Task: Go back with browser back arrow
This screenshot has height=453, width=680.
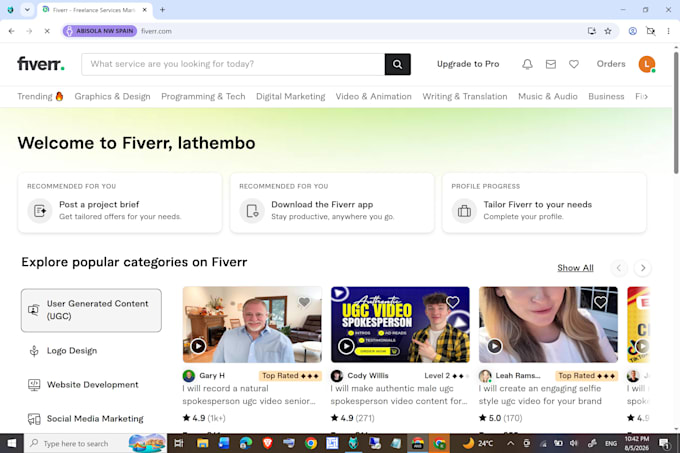Action: point(12,31)
